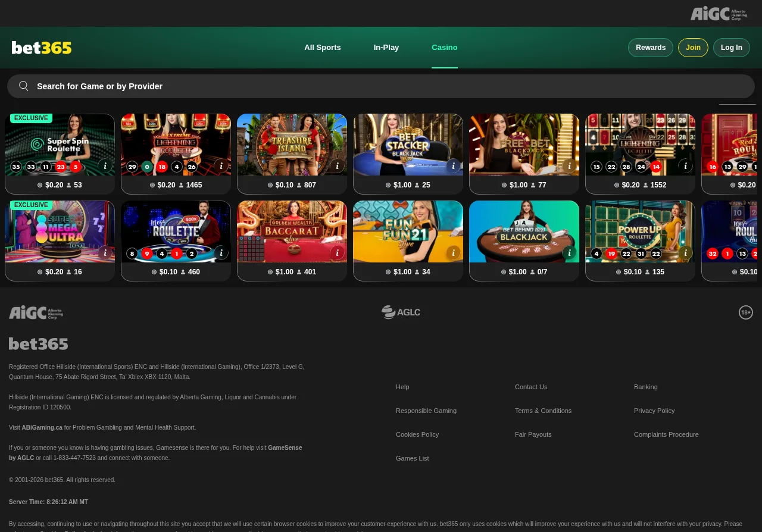Open Responsible Gaming link
Image resolution: width=762 pixels, height=532 pixels.
[426, 411]
